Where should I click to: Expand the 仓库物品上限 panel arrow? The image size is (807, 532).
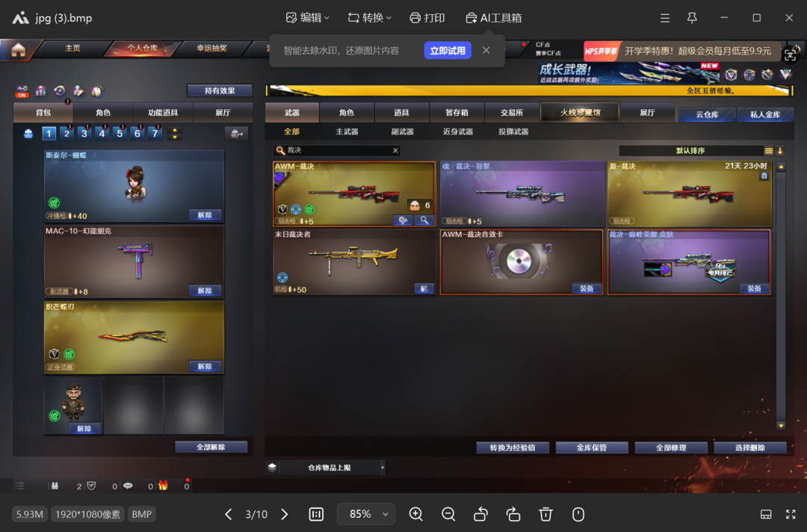coord(383,468)
